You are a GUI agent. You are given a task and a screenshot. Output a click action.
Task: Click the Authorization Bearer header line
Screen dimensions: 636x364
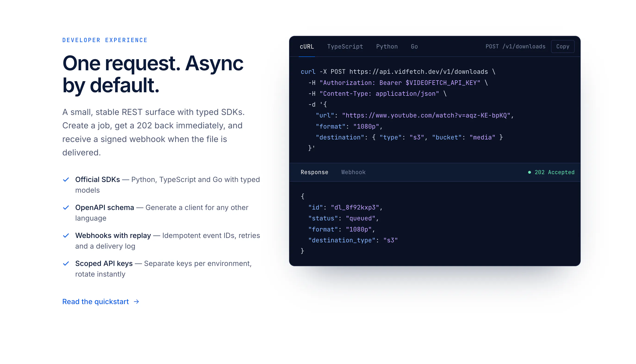pyautogui.click(x=398, y=83)
